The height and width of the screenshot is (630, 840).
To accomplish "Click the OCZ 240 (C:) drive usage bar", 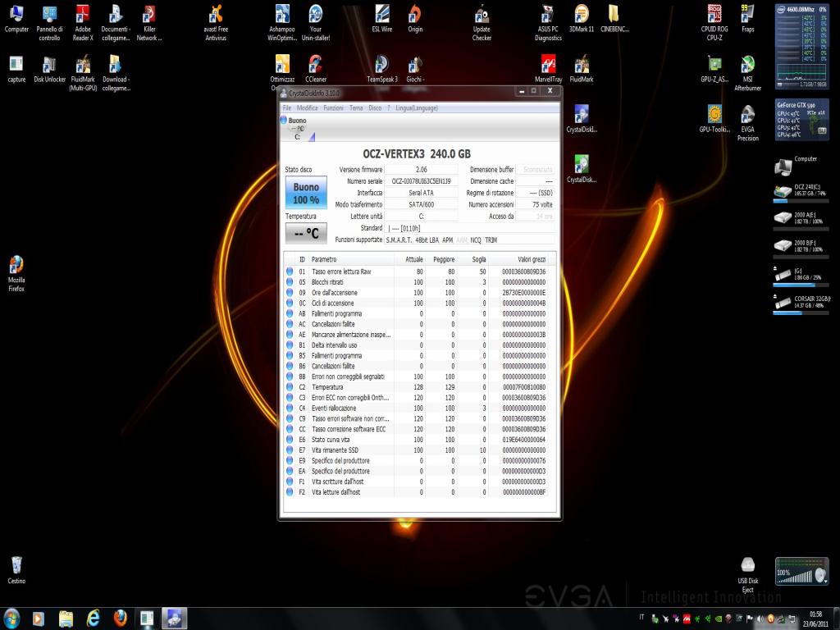I will point(801,202).
